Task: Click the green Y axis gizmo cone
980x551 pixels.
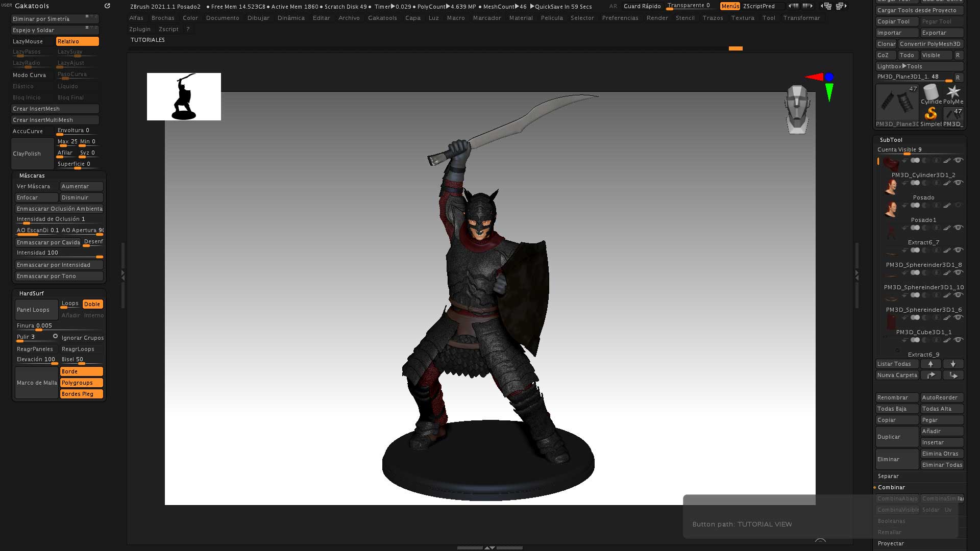Action: 829,92
